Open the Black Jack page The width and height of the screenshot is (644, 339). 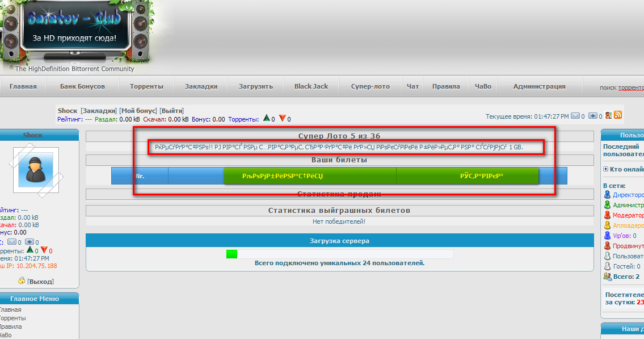(311, 86)
